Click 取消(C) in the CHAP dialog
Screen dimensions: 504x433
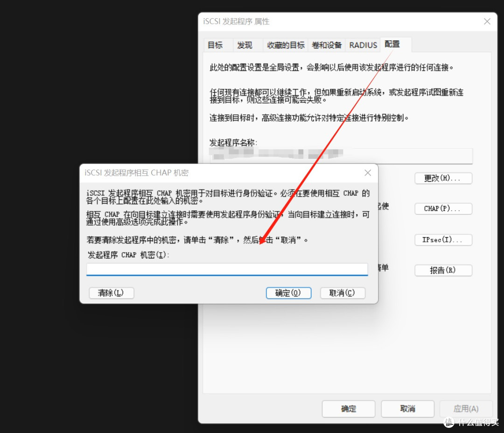(x=343, y=293)
